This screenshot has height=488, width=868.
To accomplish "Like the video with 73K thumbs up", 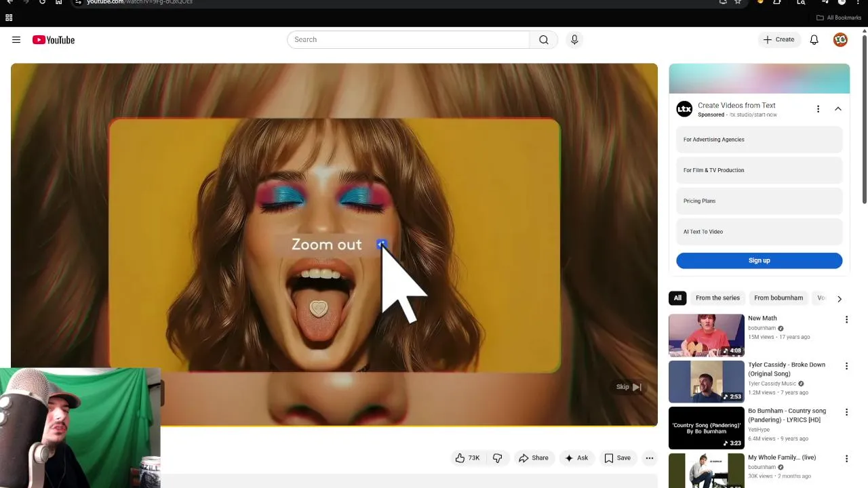I will [x=467, y=458].
